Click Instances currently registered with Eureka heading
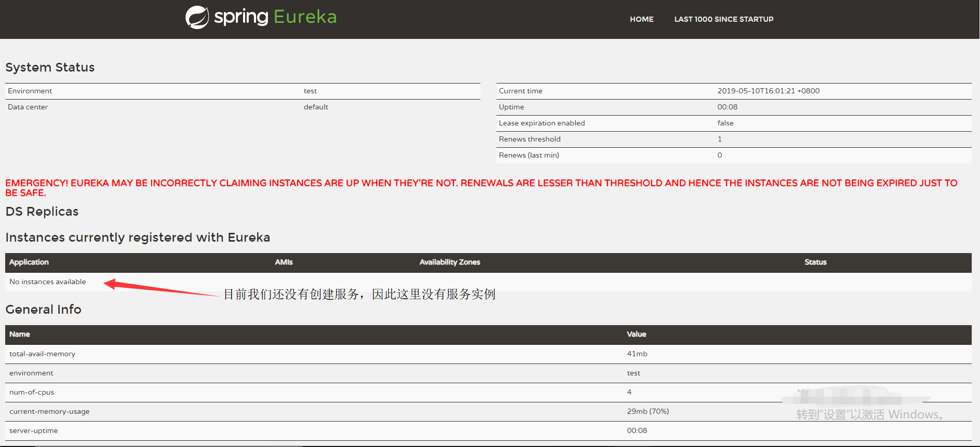Screen dimensions: 980x447 137,238
